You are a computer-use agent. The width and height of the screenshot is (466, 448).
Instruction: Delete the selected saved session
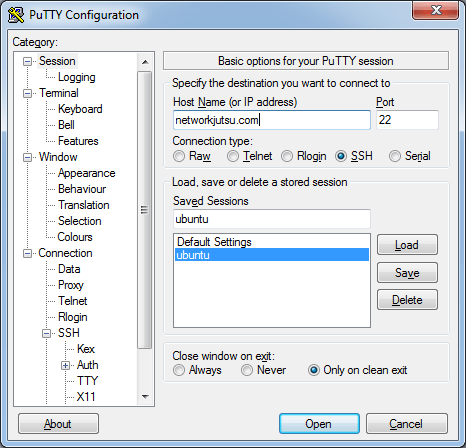407,300
